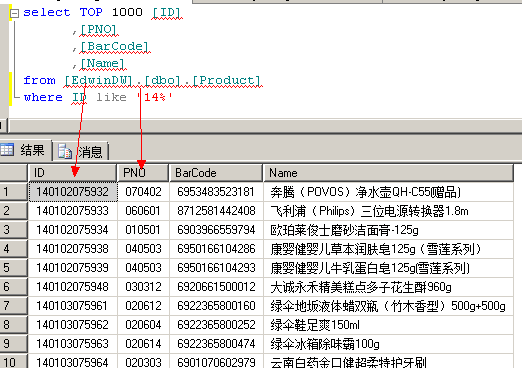Image resolution: width=522 pixels, height=368 pixels.
Task: Click BarCode cell 6950166104286
Action: 216,249
